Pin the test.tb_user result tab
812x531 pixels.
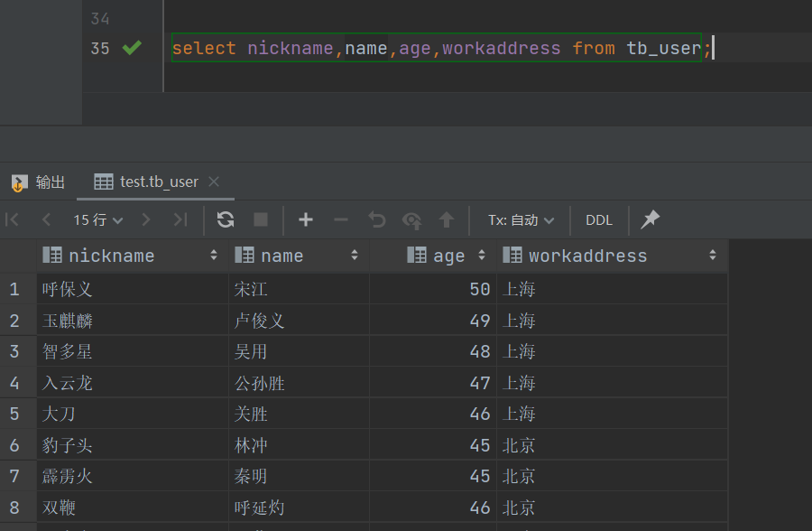click(650, 219)
